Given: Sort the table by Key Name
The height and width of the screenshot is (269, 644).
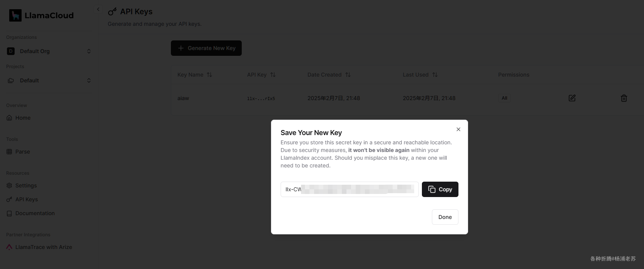Looking at the screenshot, I should [195, 75].
